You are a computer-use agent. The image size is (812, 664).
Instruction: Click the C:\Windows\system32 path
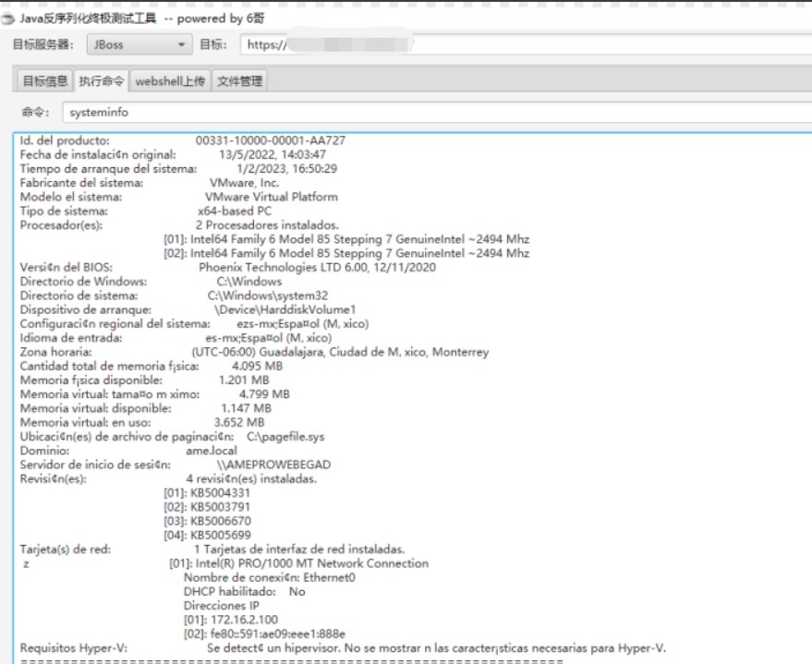click(x=268, y=296)
